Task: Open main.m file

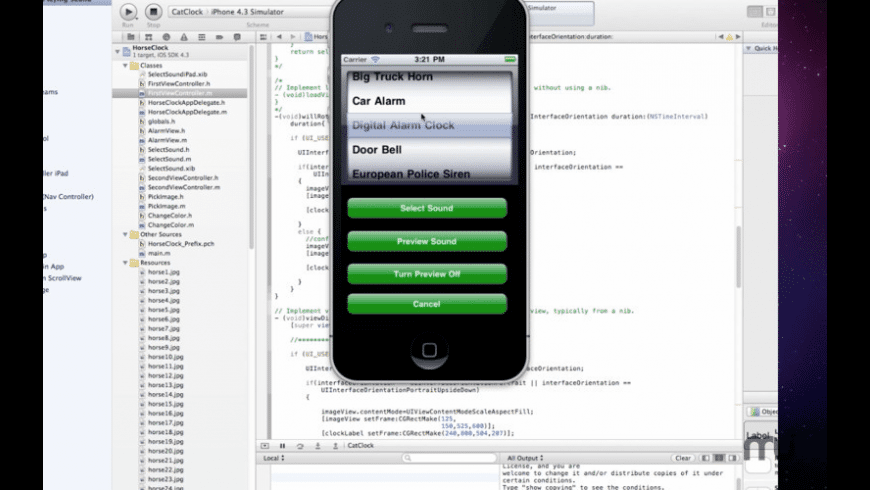Action: click(159, 253)
